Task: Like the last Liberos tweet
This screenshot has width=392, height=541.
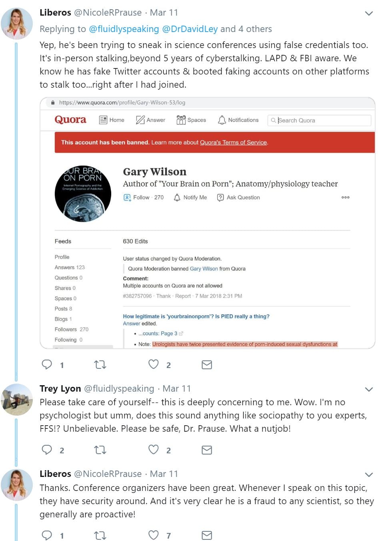Action: pos(154,535)
